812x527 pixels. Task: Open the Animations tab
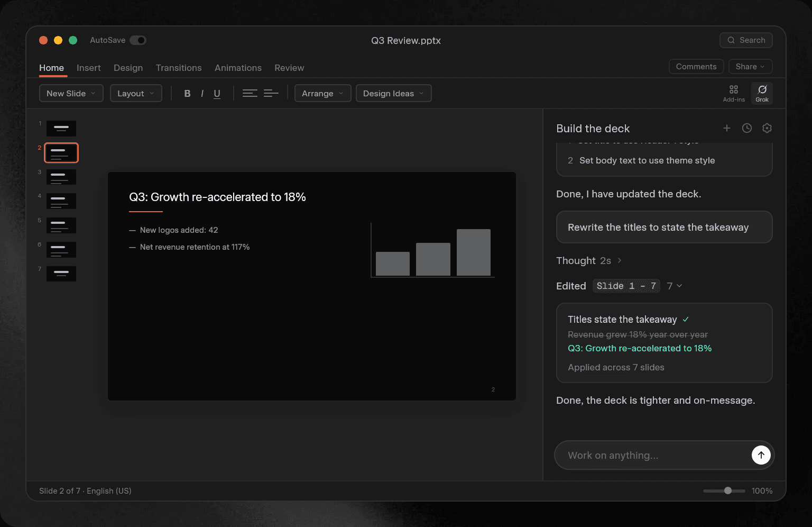(238, 68)
